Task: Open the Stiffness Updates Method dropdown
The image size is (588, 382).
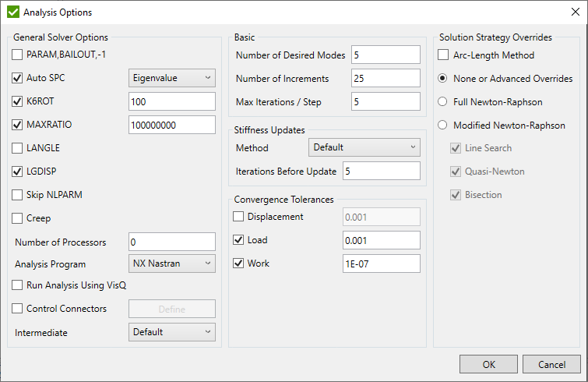Action: tap(364, 147)
